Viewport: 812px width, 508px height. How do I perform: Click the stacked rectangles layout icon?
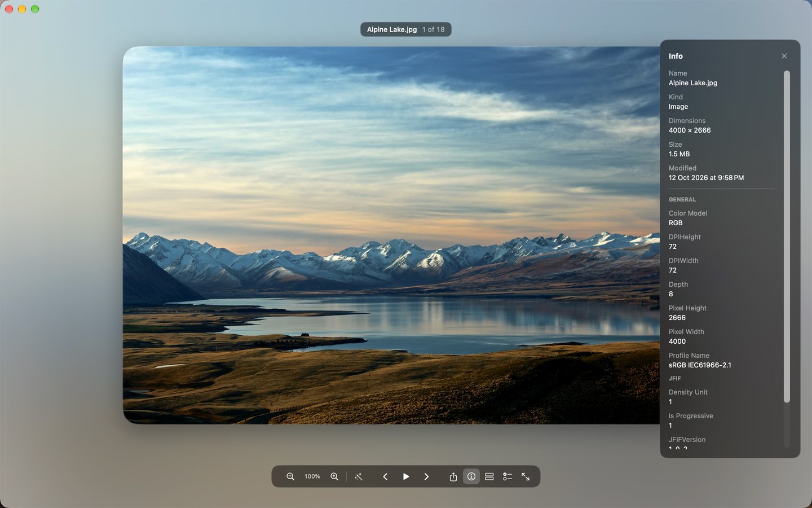click(x=489, y=476)
